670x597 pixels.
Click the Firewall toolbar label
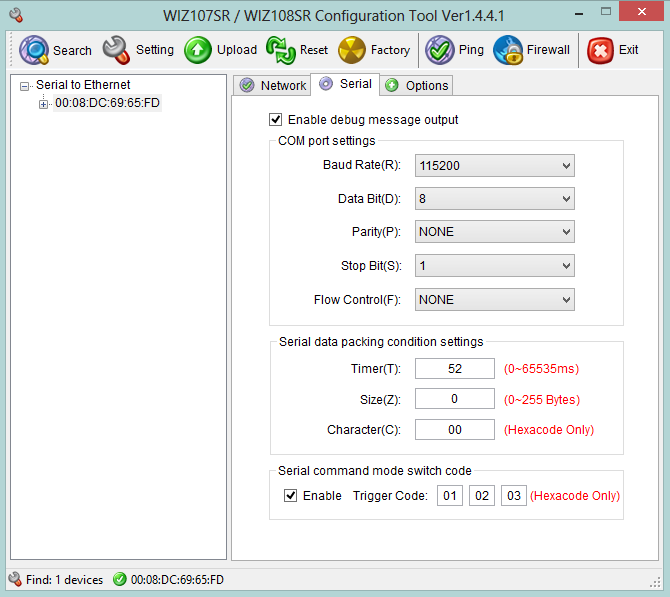tap(548, 50)
